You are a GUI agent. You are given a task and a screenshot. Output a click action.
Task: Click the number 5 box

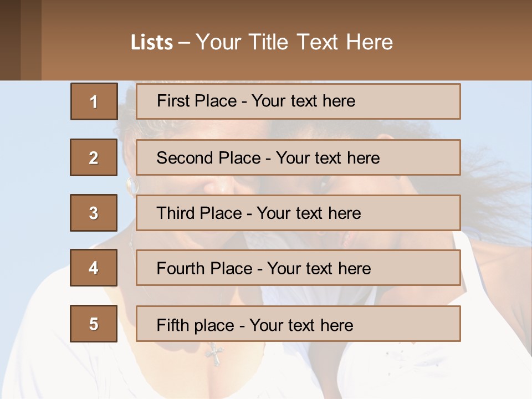[94, 324]
